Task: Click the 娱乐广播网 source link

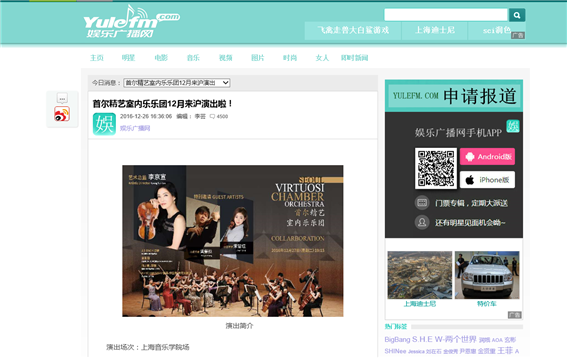Action: click(x=135, y=128)
